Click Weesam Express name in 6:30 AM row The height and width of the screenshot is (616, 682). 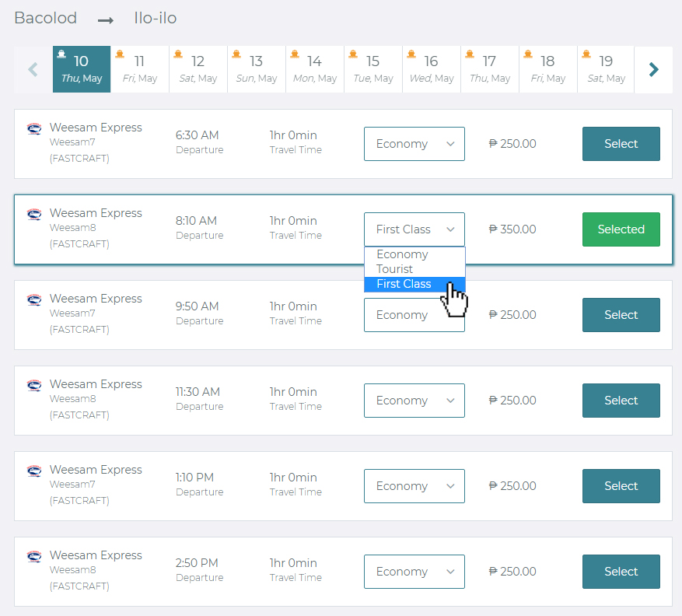(96, 128)
